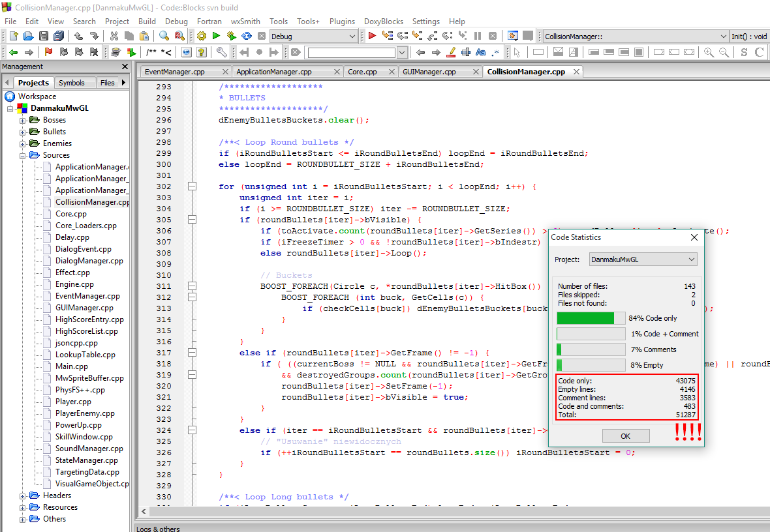Collapse the Sources folder

tap(23, 156)
